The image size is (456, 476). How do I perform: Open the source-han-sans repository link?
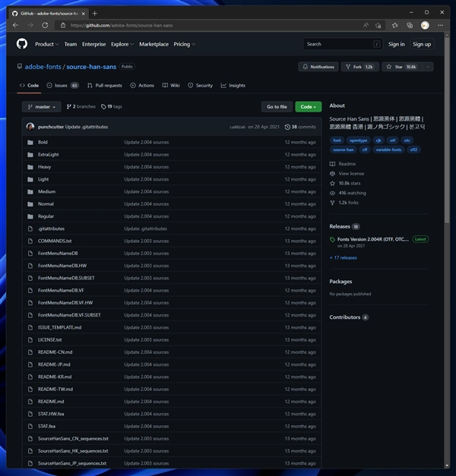pyautogui.click(x=91, y=67)
